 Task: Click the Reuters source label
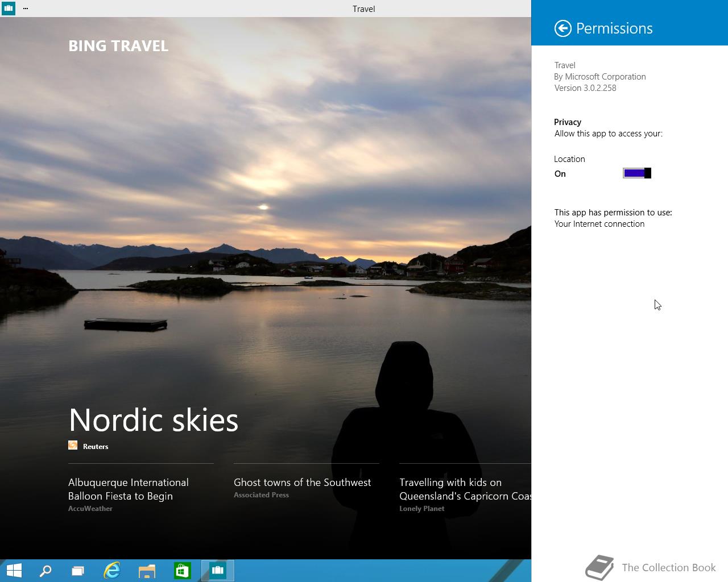[x=96, y=446]
